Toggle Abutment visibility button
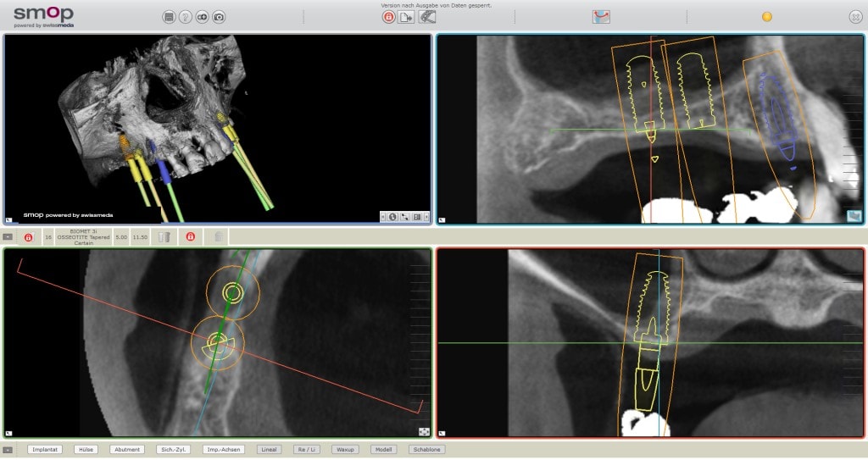 (x=127, y=450)
